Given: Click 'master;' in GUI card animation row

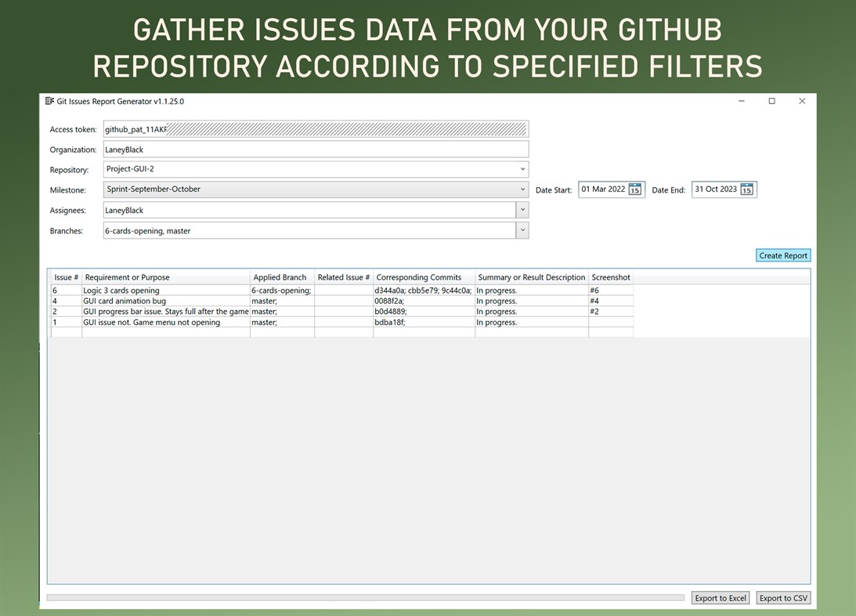Looking at the screenshot, I should (282, 301).
